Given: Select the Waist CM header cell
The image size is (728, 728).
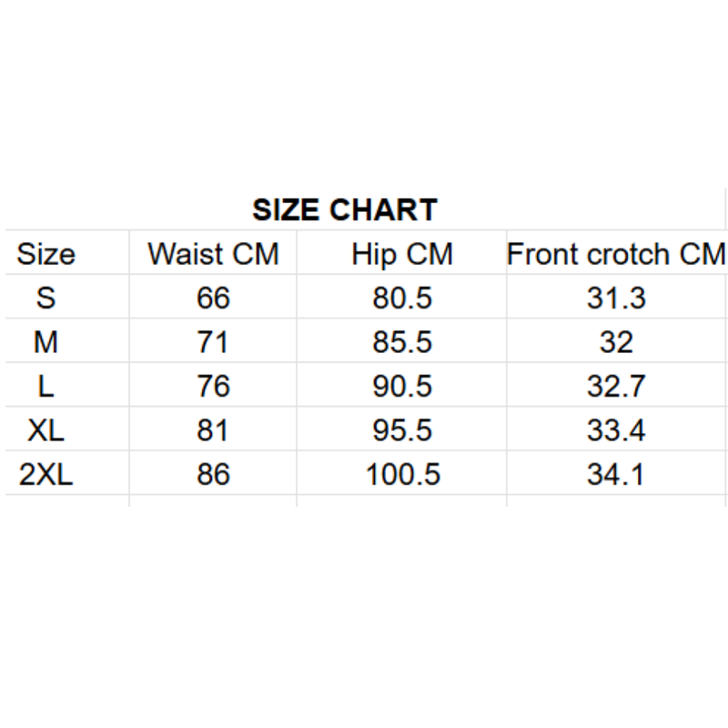Looking at the screenshot, I should click(x=213, y=254).
